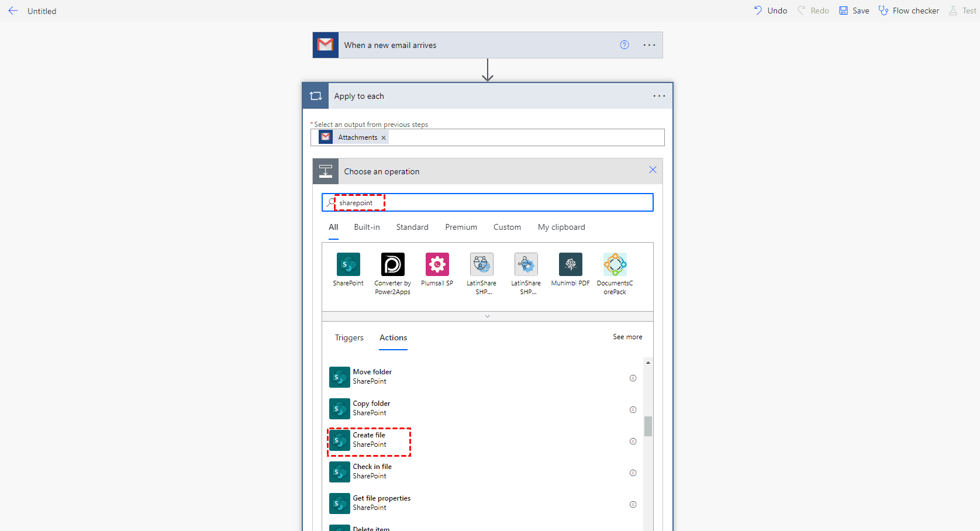This screenshot has height=531, width=980.
Task: Show info for Check in file action
Action: point(633,473)
